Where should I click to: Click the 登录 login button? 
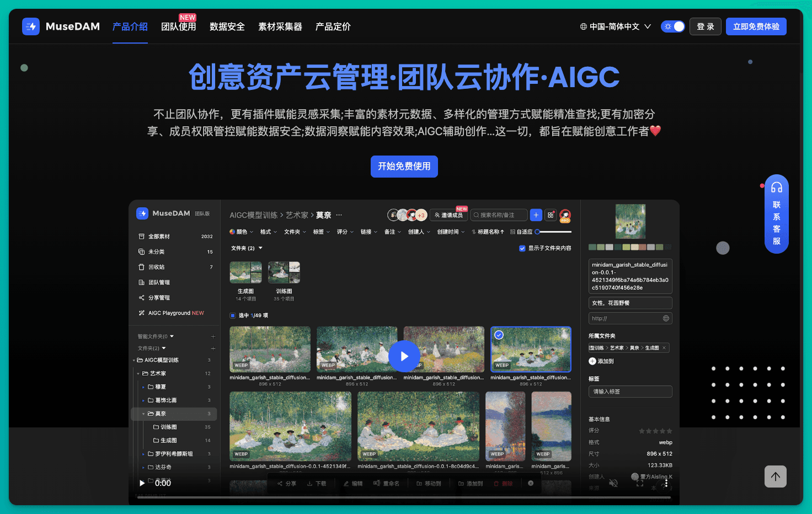[x=706, y=26]
